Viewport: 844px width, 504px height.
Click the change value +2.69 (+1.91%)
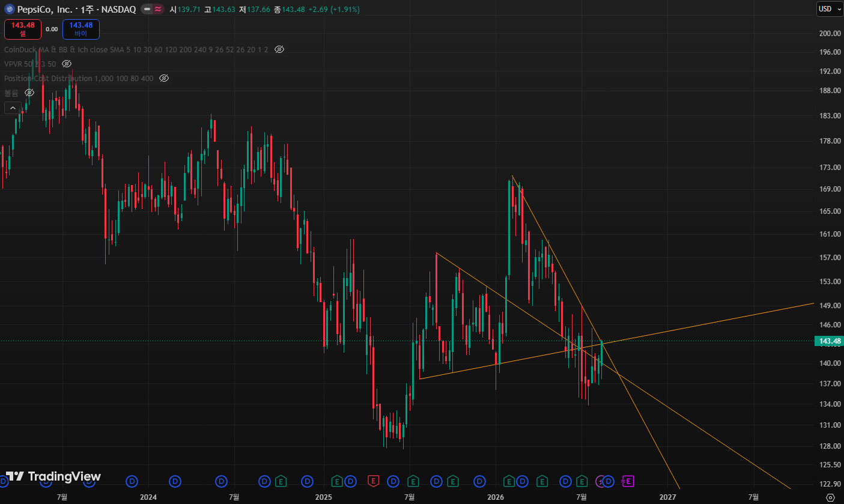point(334,9)
